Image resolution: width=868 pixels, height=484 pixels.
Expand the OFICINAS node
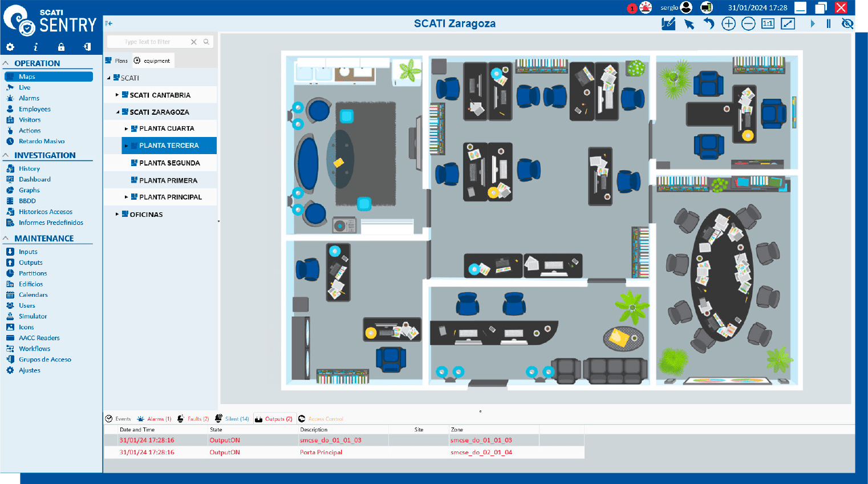pos(117,214)
